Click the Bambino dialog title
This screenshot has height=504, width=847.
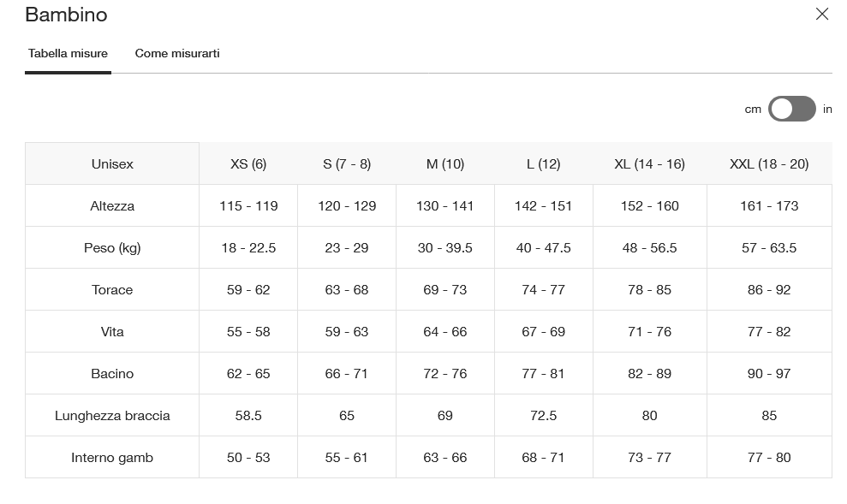67,15
